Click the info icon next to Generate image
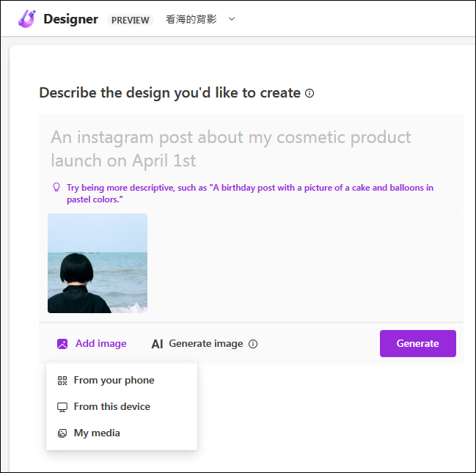476x473 pixels. 253,344
